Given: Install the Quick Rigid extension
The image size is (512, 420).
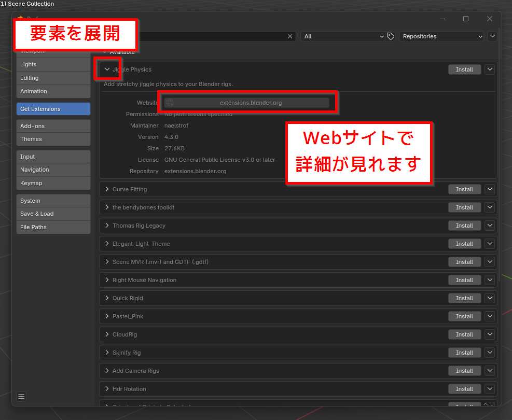Looking at the screenshot, I should [464, 298].
